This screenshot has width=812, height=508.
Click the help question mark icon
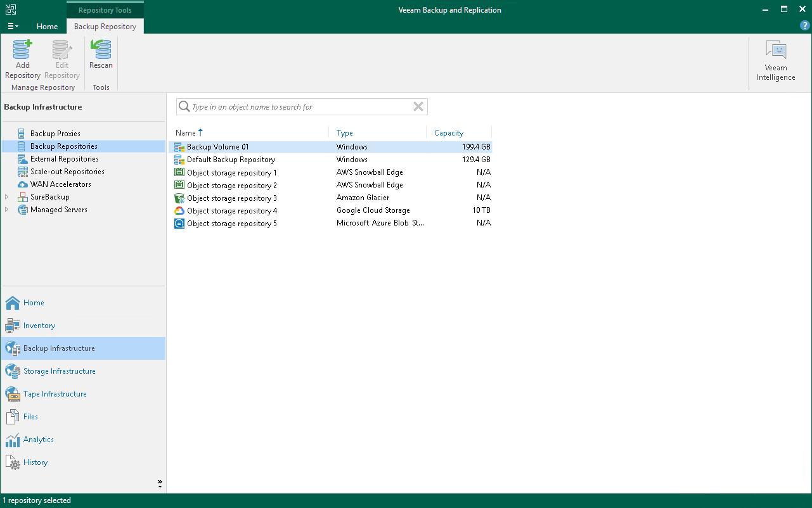tap(804, 26)
